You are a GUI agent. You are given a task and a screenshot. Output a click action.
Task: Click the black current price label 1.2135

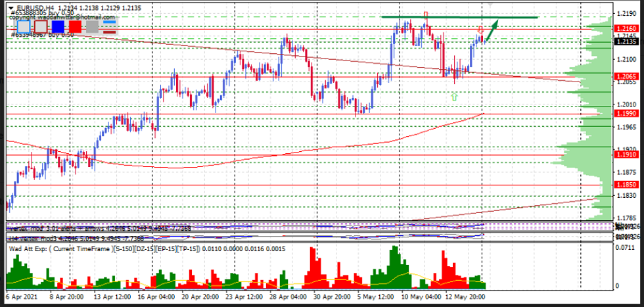pos(626,41)
